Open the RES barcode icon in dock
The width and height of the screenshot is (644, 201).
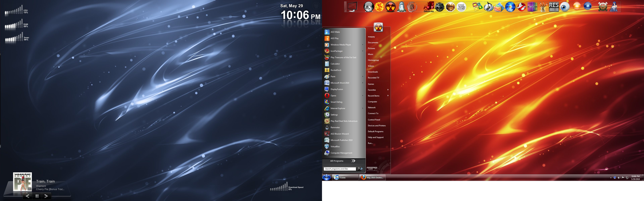[554, 7]
